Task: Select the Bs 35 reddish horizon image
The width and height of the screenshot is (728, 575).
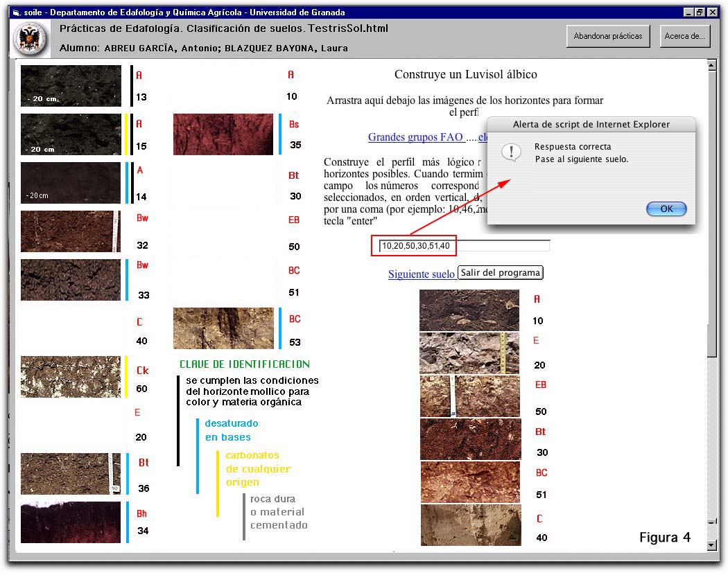Action: coord(223,134)
